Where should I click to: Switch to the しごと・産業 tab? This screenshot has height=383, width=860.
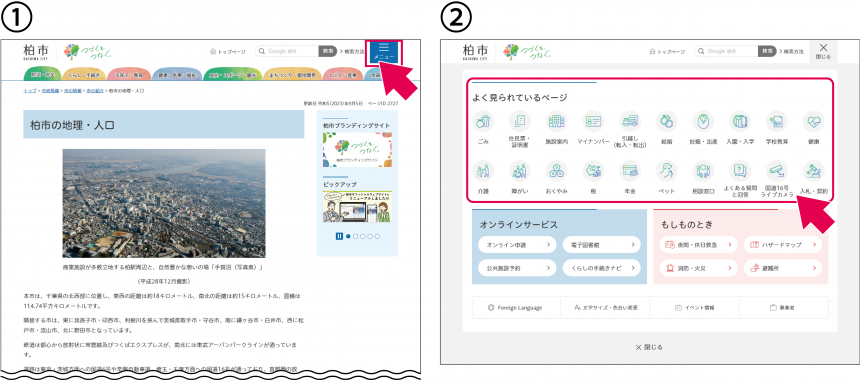[x=343, y=74]
